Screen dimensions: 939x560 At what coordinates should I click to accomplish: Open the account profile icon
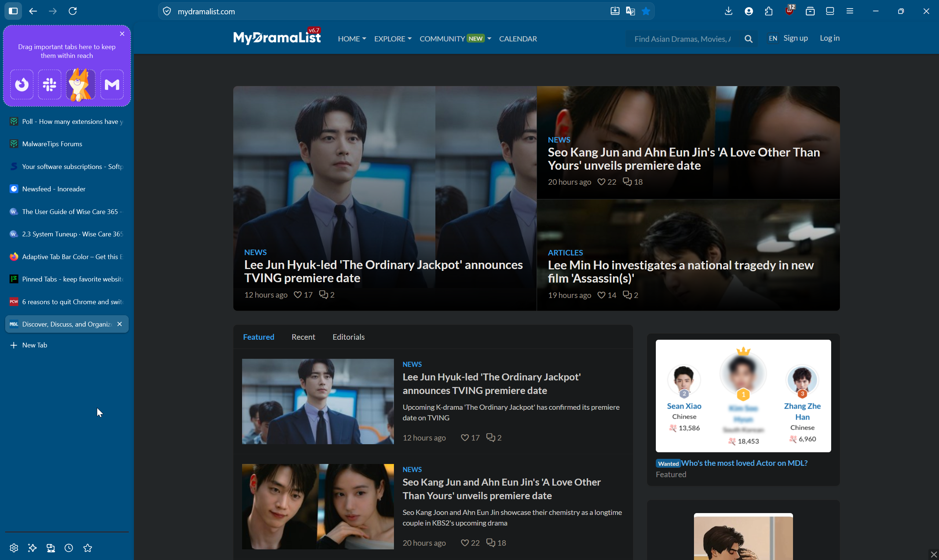click(749, 11)
